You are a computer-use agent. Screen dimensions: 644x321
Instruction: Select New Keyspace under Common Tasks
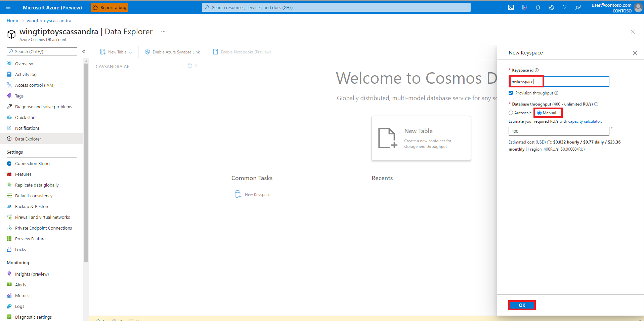click(x=252, y=194)
